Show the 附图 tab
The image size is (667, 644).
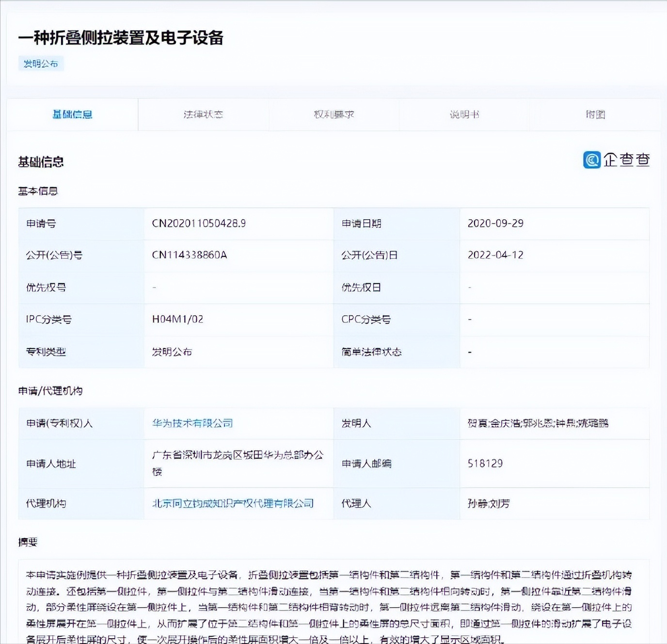pos(595,114)
